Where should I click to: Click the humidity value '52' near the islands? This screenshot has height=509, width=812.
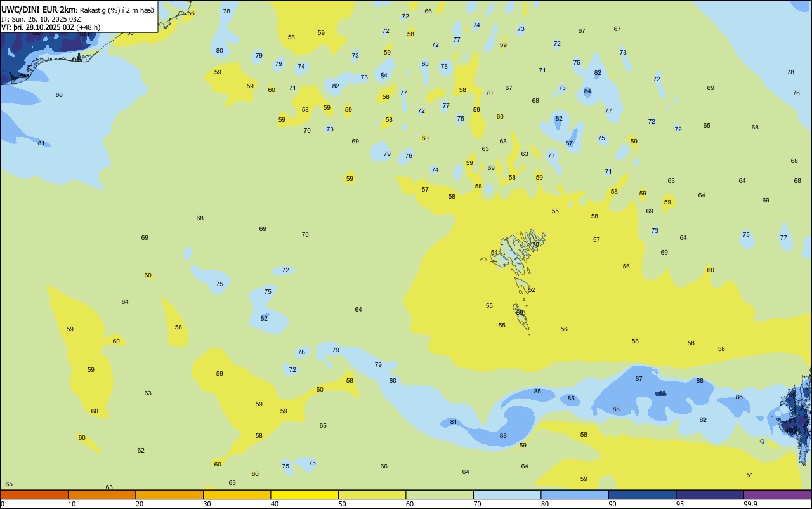click(532, 290)
